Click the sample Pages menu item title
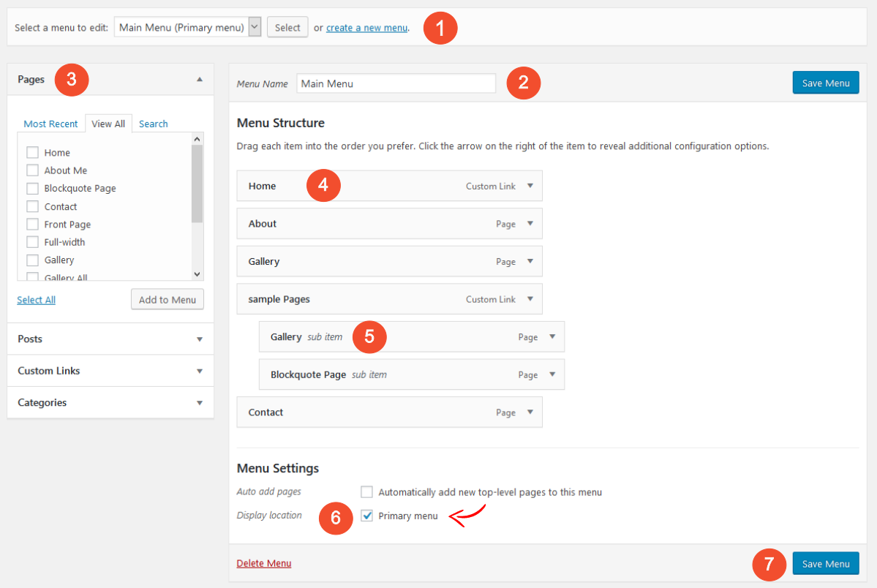877x588 pixels. [x=279, y=299]
